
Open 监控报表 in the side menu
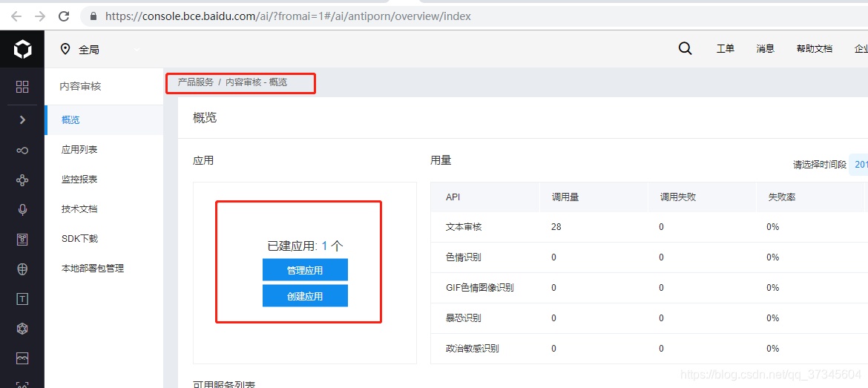(79, 180)
